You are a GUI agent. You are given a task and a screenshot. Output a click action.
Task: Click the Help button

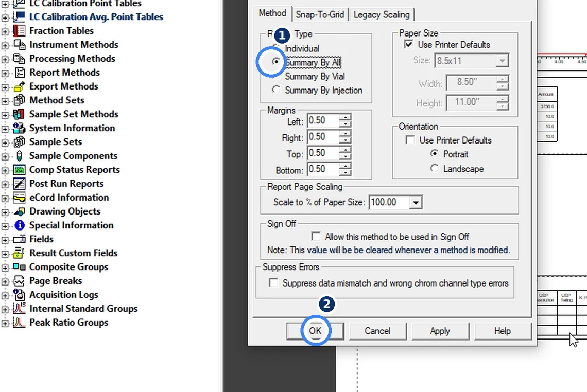pyautogui.click(x=503, y=331)
